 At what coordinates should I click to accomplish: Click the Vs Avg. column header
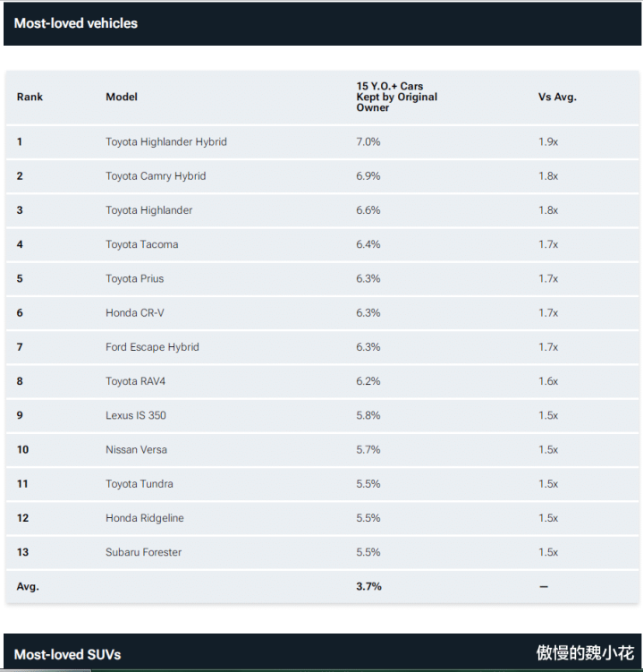point(557,97)
